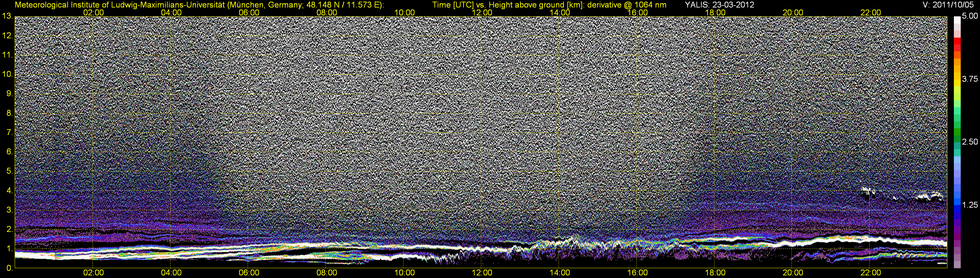Click the 02:00 label on top time axis
The width and height of the screenshot is (980, 278).
pyautogui.click(x=93, y=12)
